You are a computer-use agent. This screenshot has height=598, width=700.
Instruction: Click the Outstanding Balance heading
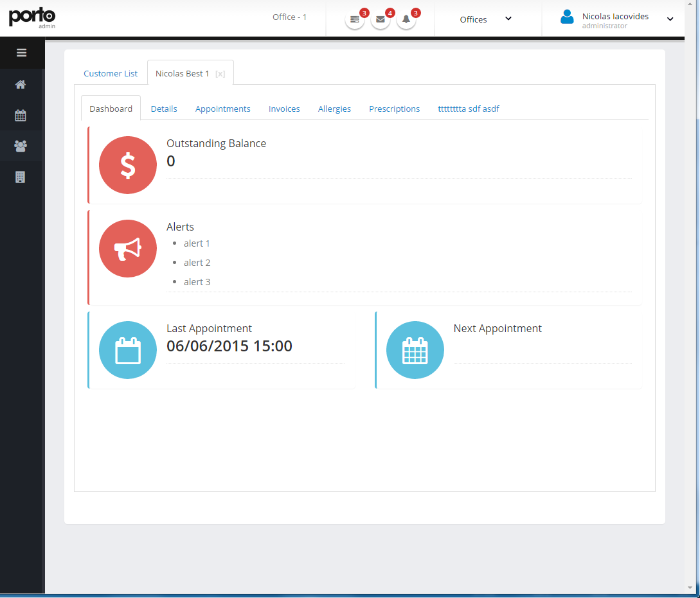pyautogui.click(x=216, y=143)
